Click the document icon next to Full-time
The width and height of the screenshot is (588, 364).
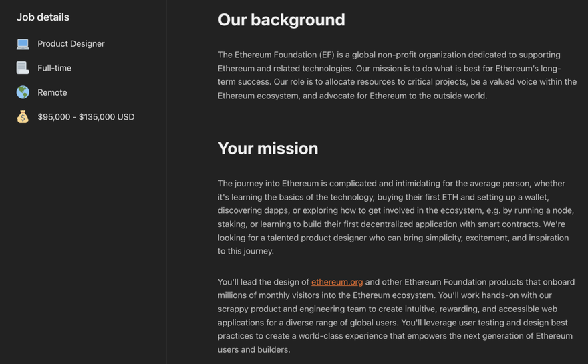click(23, 68)
